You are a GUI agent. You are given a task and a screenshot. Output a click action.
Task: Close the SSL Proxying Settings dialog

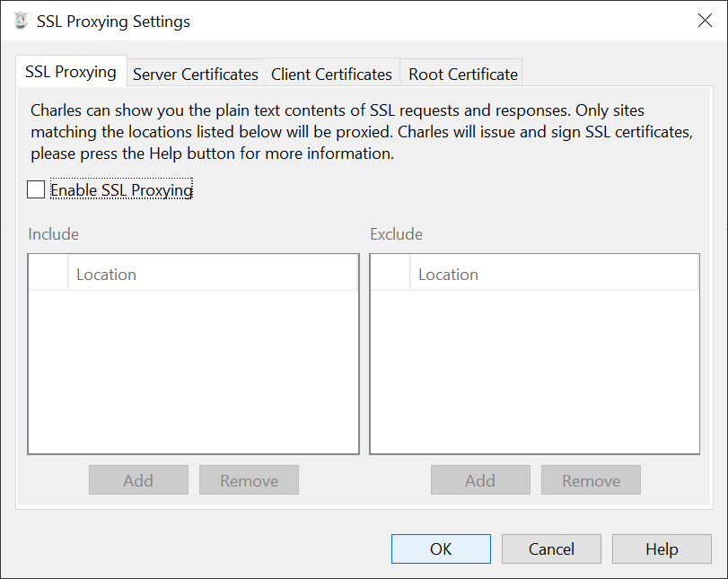pos(705,21)
